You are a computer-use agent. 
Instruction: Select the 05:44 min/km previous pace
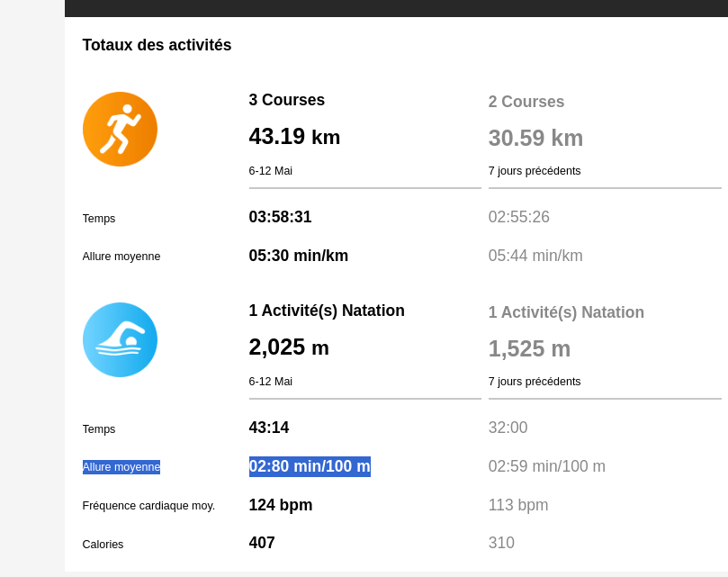click(535, 256)
